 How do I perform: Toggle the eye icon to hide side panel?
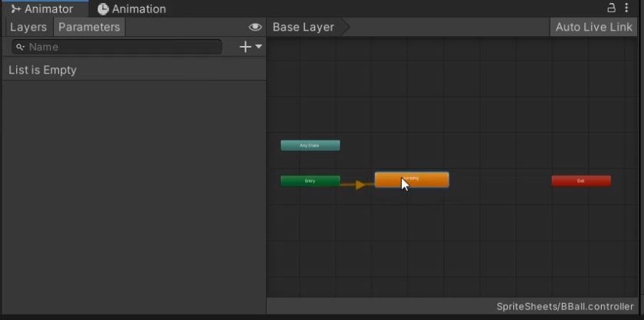[x=255, y=27]
